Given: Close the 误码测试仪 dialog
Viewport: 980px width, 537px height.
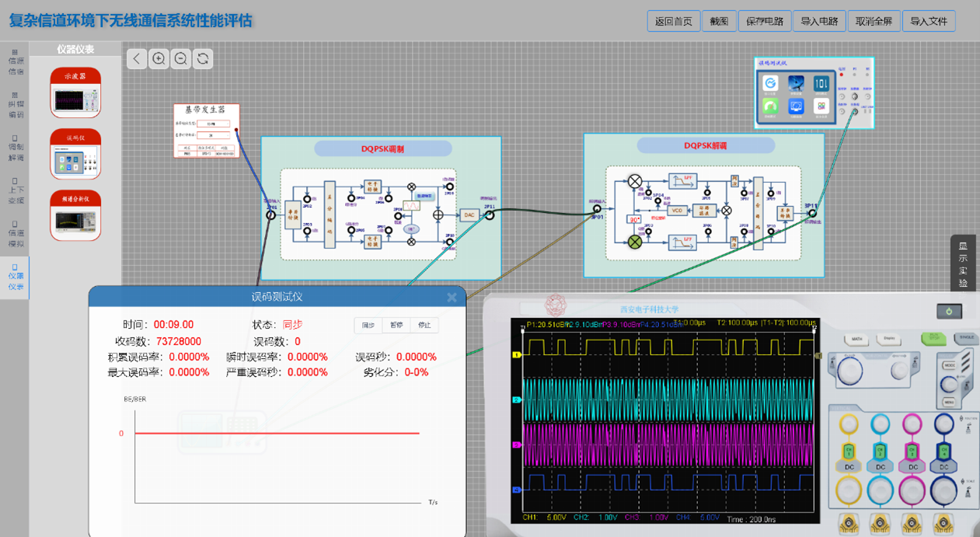Looking at the screenshot, I should (x=452, y=298).
